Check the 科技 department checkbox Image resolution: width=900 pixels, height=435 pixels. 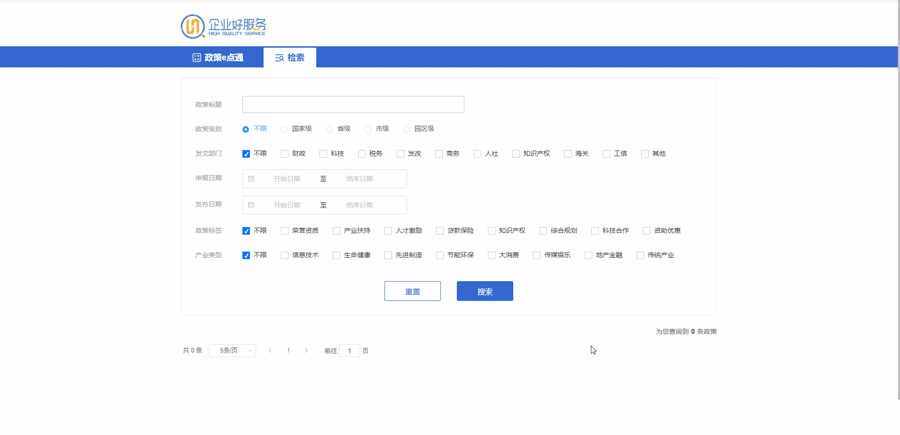click(323, 154)
